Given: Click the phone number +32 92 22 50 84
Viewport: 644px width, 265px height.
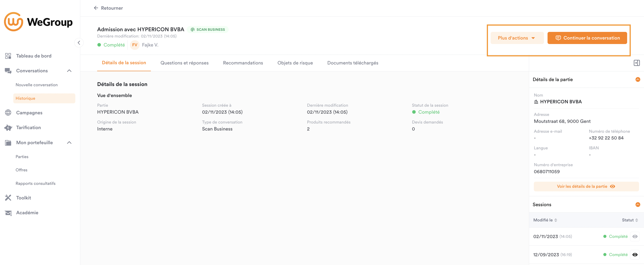Looking at the screenshot, I should click(x=606, y=138).
